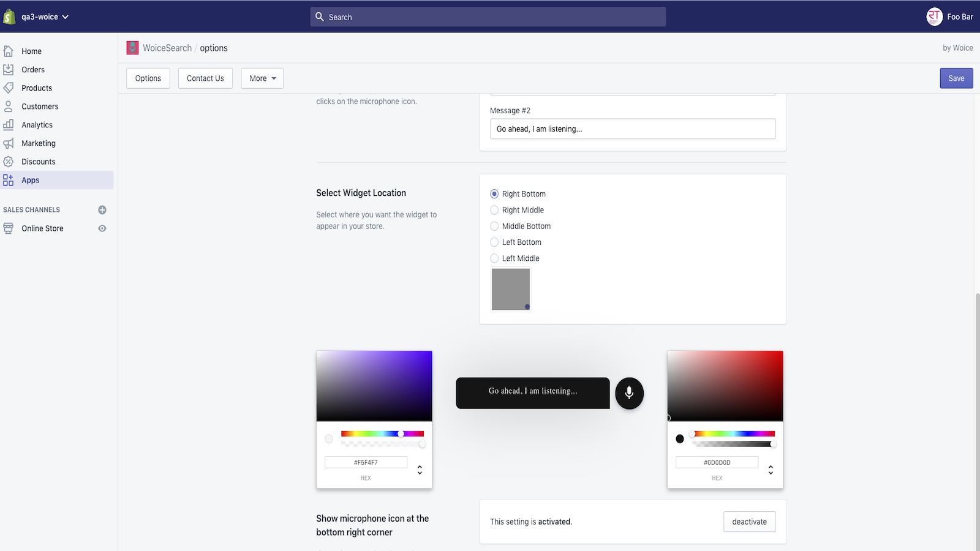Click the Customers person icon
The height and width of the screenshot is (551, 980).
(9, 107)
